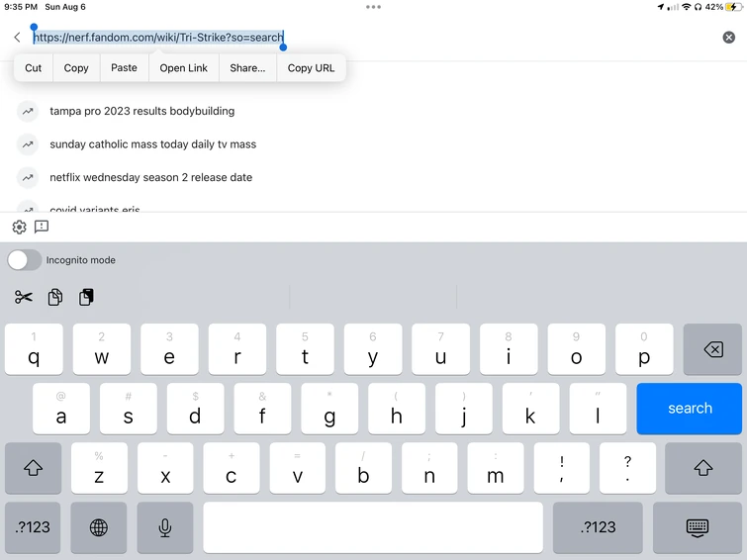Tap the z key
747x560 pixels.
[x=99, y=468]
